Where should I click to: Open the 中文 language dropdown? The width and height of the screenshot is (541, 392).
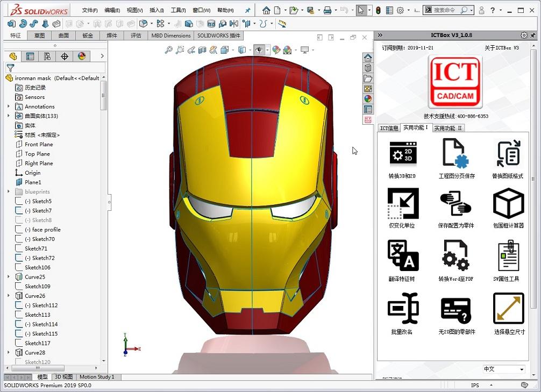(x=504, y=369)
